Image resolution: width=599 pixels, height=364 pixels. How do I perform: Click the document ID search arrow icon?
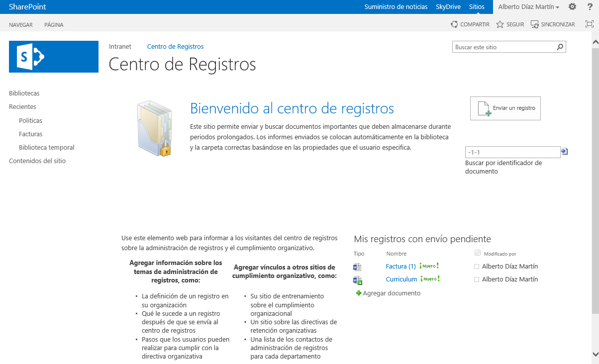pyautogui.click(x=565, y=152)
